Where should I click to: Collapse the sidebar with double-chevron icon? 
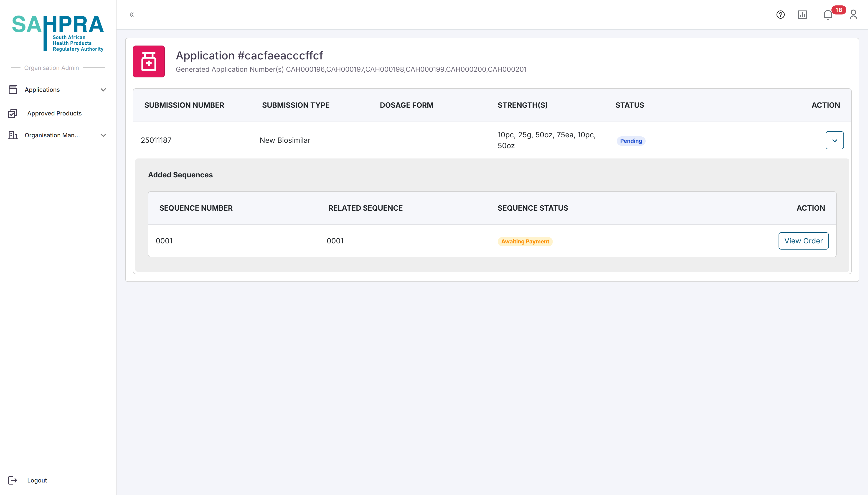pyautogui.click(x=132, y=15)
